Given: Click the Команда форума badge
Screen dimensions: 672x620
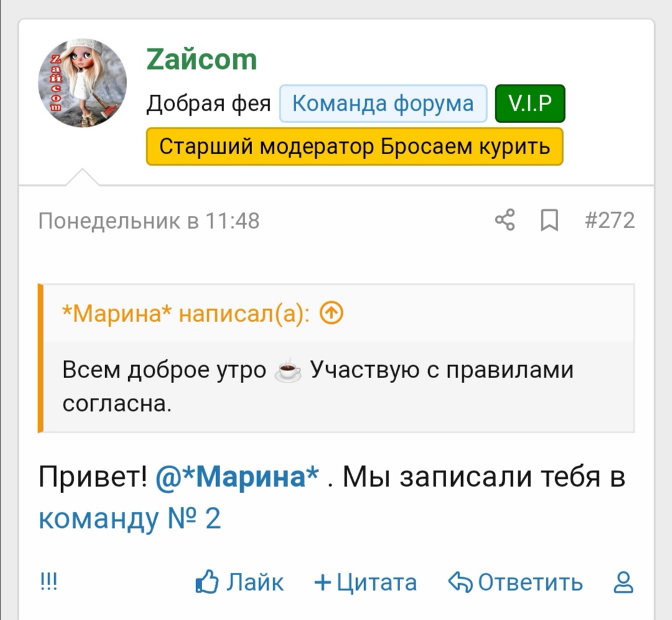Looking at the screenshot, I should 383,103.
